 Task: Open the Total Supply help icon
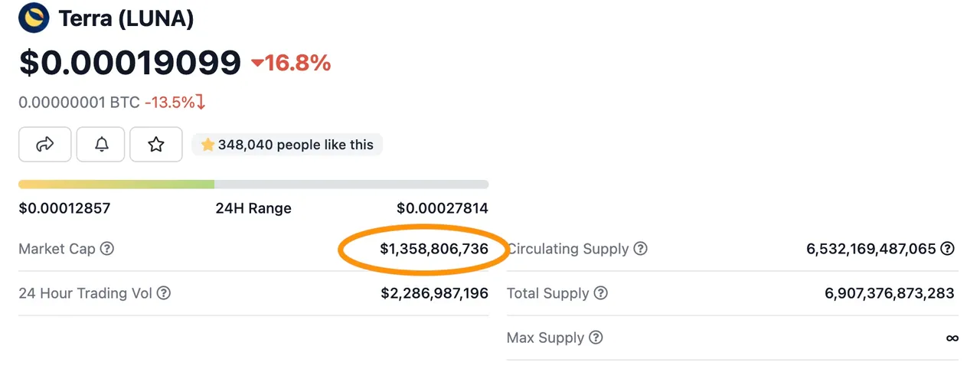[x=601, y=293]
